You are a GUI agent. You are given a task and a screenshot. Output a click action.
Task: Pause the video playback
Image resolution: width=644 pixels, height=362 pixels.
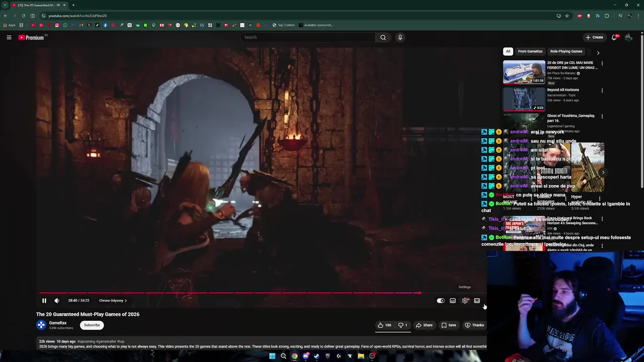pos(44,301)
